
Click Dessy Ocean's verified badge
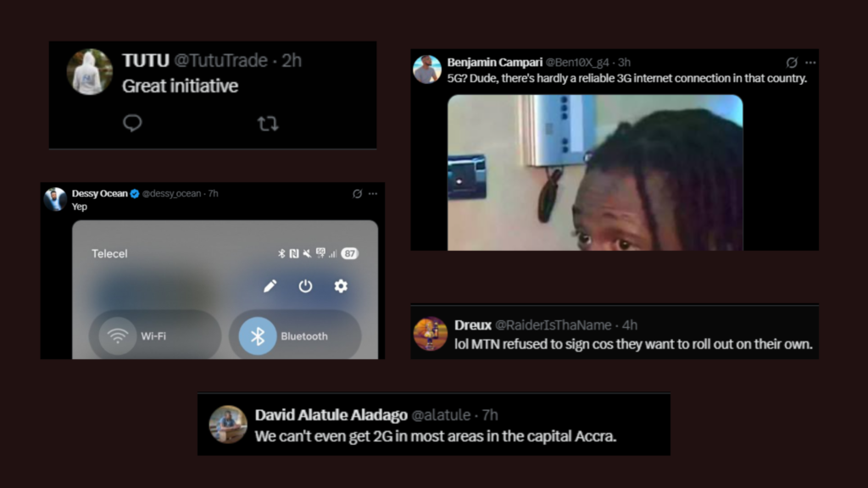tap(134, 194)
